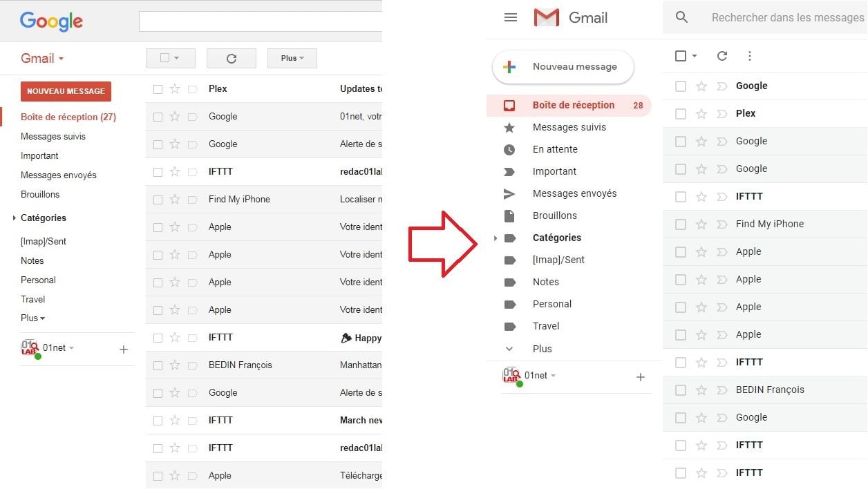This screenshot has height=489, width=868.
Task: Open the Notes label in classic Gmail
Action: point(32,260)
